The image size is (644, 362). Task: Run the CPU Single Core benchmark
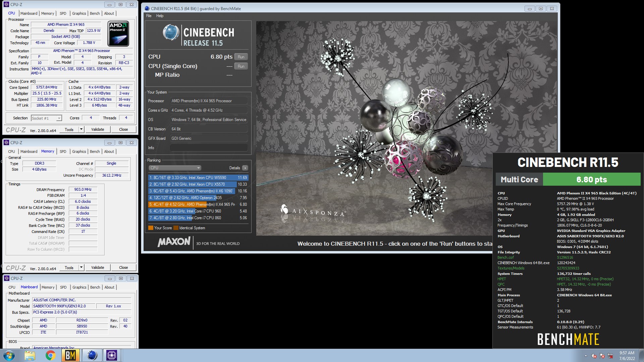tap(241, 66)
